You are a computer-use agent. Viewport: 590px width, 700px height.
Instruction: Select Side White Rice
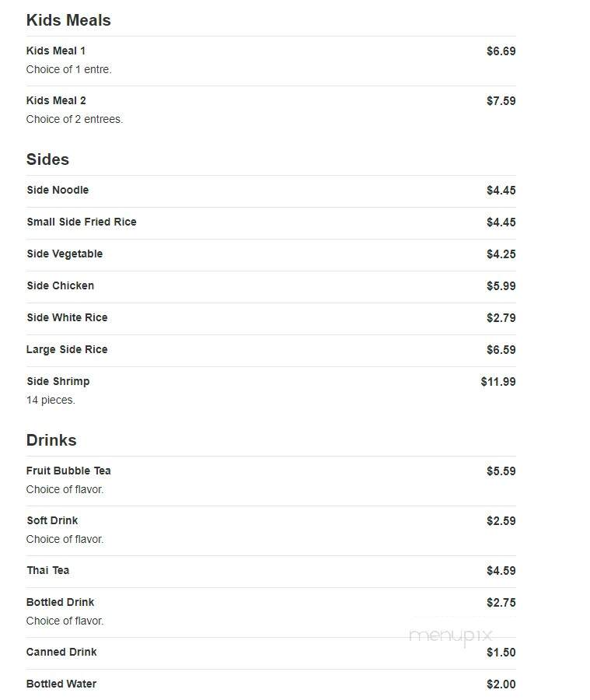pyautogui.click(x=271, y=319)
